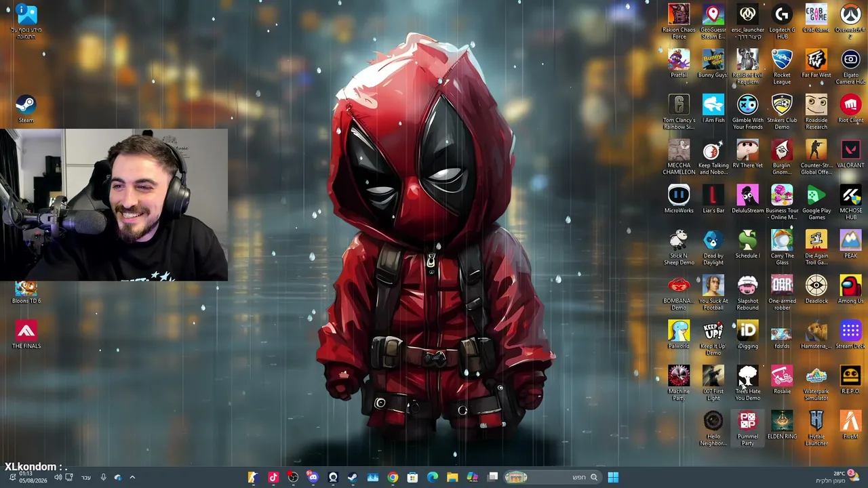Screen dimensions: 868x488
Task: Click the streamer webcam overlay
Action: [114, 205]
